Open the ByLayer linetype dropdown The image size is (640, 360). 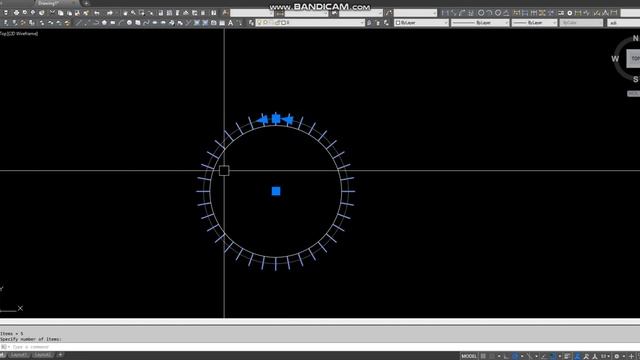480,23
